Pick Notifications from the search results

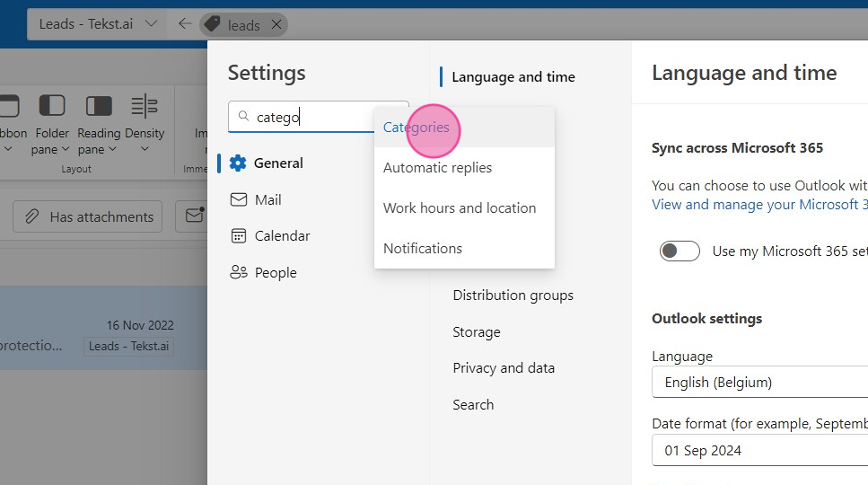point(464,248)
